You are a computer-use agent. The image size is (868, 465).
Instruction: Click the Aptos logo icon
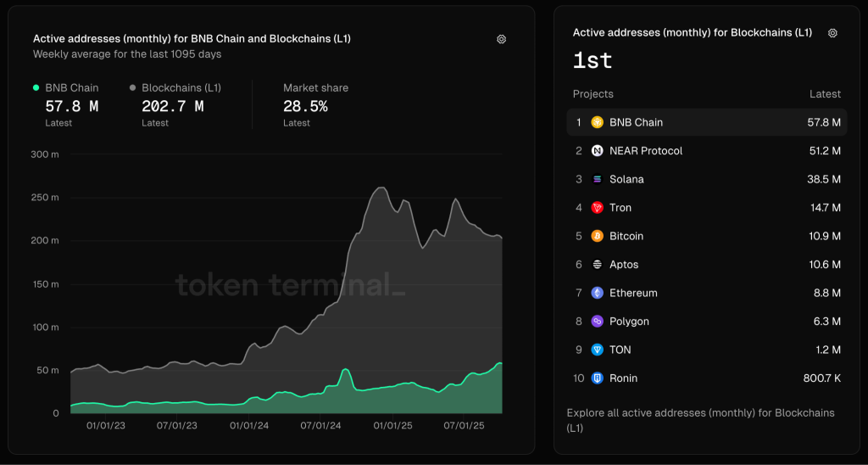coord(598,265)
